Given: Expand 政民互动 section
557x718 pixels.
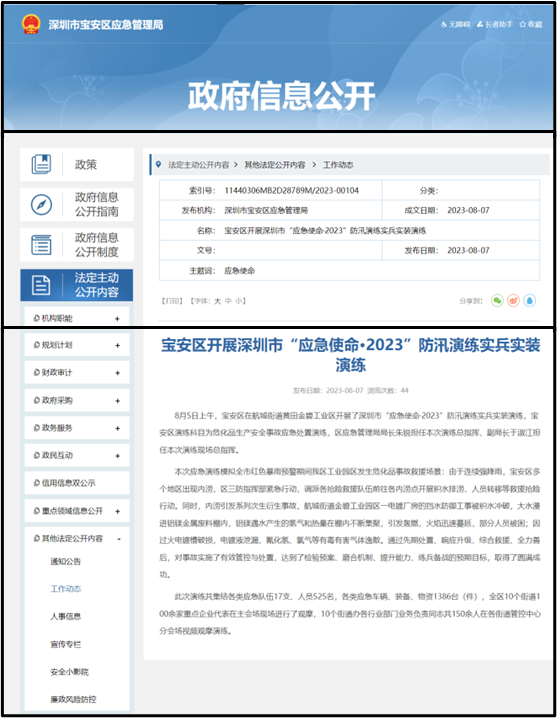Looking at the screenshot, I should pyautogui.click(x=117, y=456).
